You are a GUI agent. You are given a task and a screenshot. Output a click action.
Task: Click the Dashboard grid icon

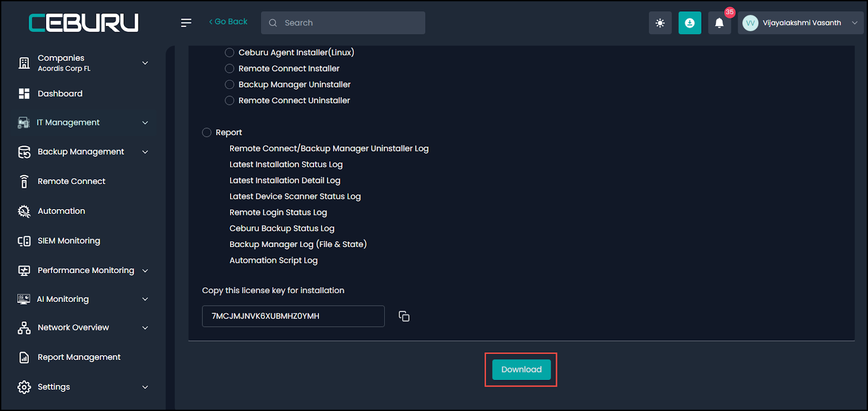point(24,93)
